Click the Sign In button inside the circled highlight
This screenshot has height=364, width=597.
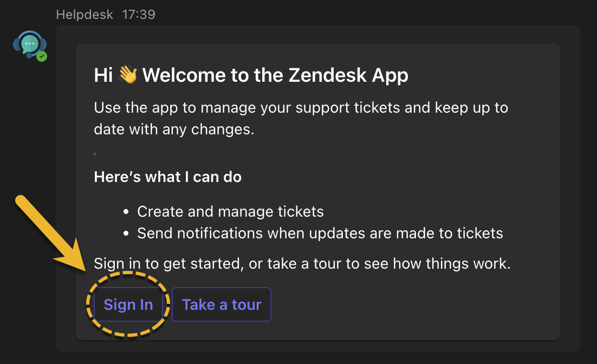tap(128, 304)
